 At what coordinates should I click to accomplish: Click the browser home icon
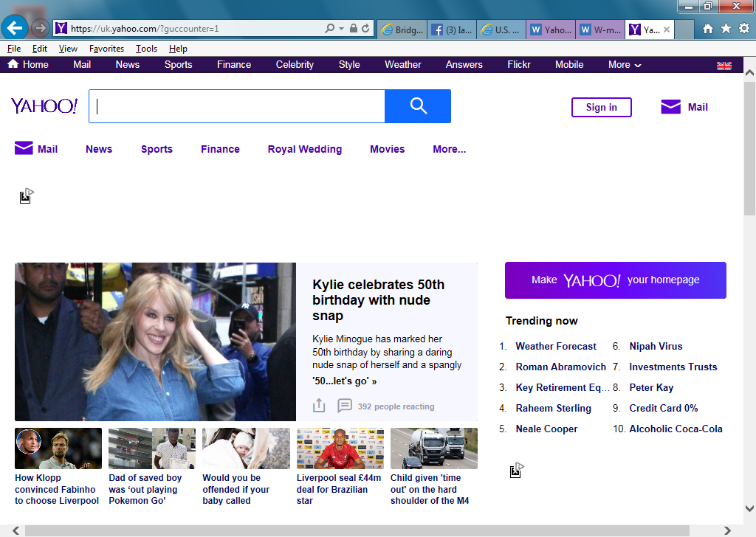pos(708,28)
